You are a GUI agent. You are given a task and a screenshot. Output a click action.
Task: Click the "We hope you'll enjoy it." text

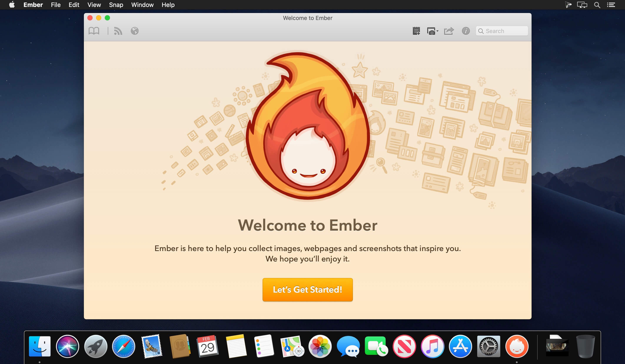[308, 259]
